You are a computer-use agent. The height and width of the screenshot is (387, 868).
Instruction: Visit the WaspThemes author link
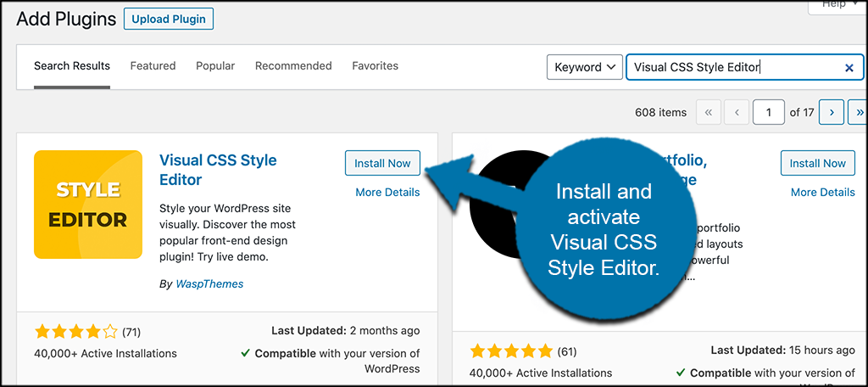[x=209, y=283]
